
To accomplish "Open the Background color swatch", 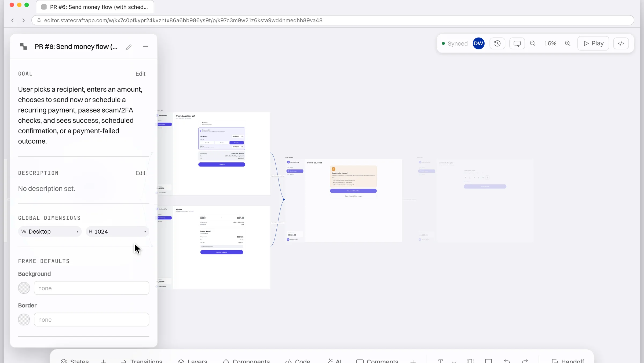I will pos(24,288).
